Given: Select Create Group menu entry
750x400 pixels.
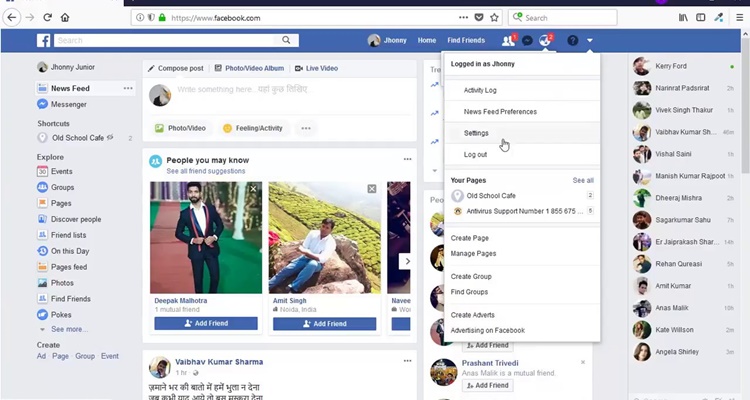Looking at the screenshot, I should point(471,277).
